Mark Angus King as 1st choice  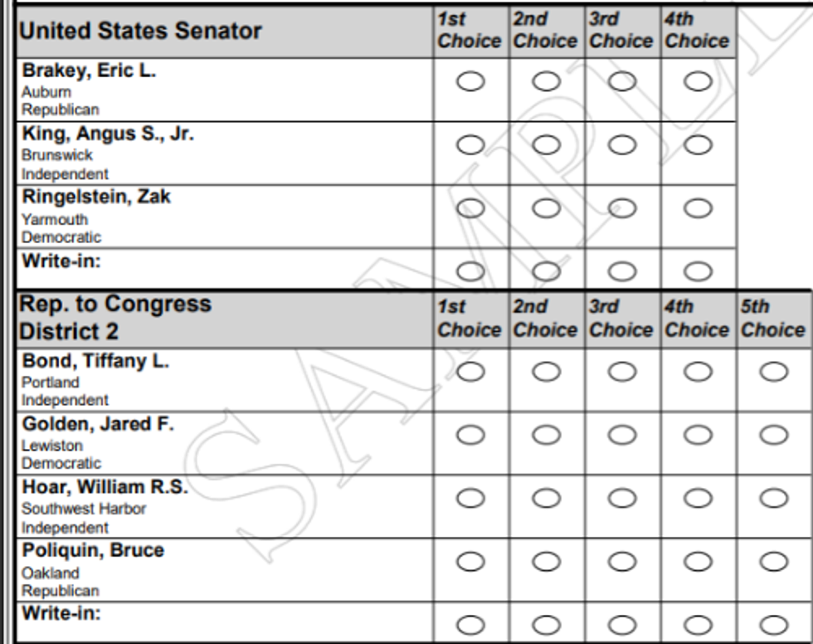coord(470,144)
